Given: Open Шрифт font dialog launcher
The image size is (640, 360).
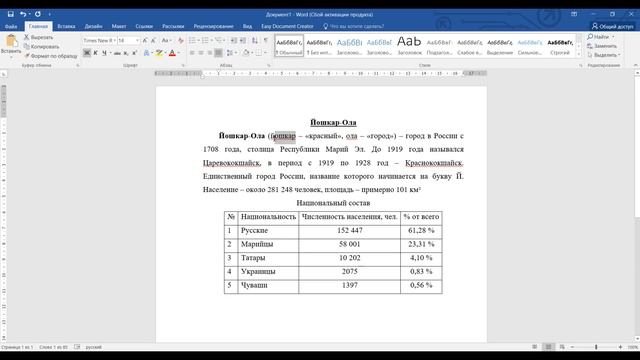Looking at the screenshot, I should (x=183, y=65).
